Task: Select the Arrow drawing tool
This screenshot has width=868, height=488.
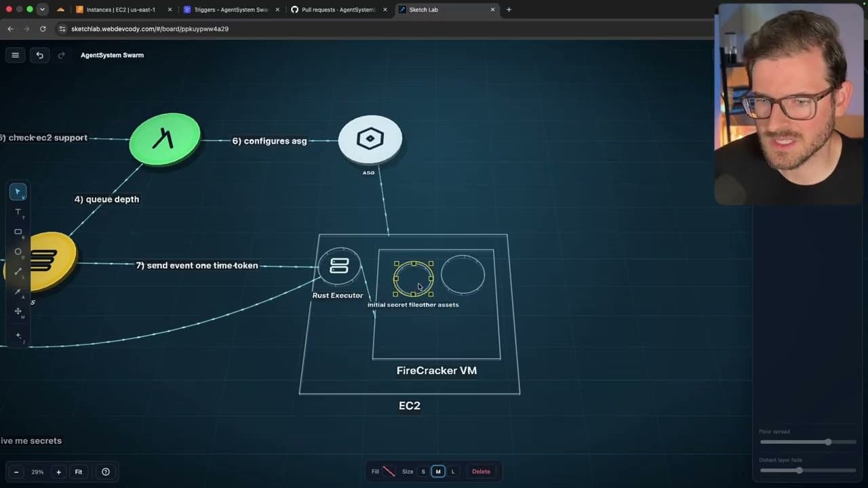Action: 18,291
